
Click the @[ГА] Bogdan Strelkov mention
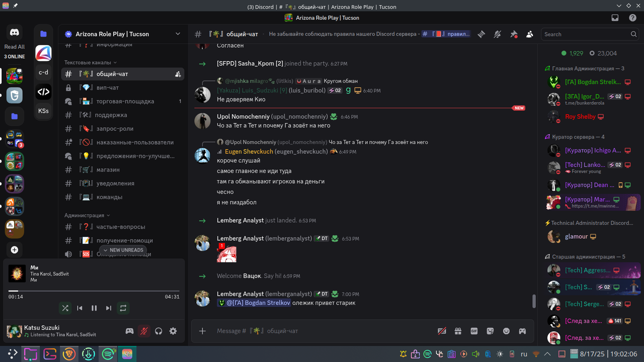tap(254, 303)
